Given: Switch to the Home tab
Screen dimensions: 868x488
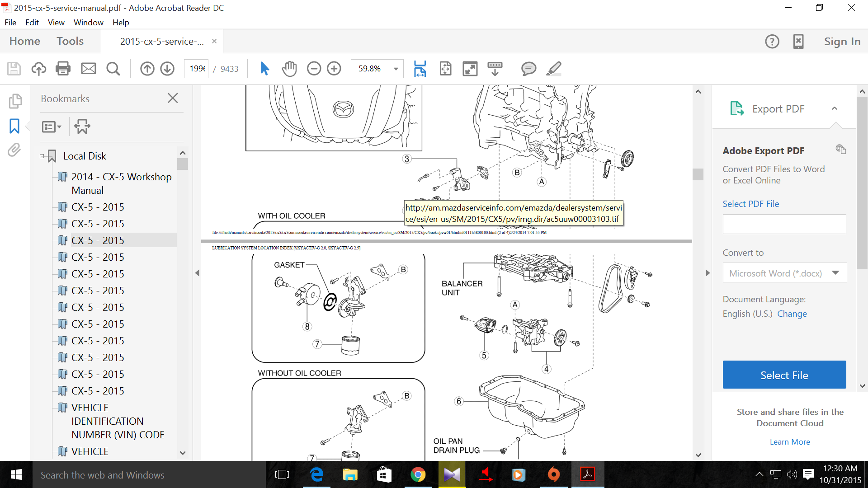Looking at the screenshot, I should tap(25, 41).
